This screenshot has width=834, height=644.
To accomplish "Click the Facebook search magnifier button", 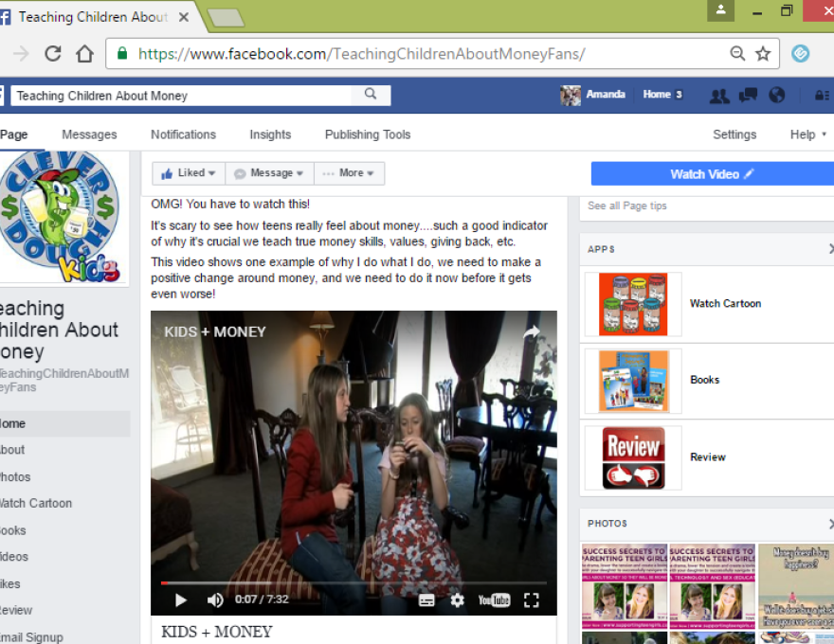I will [x=371, y=95].
